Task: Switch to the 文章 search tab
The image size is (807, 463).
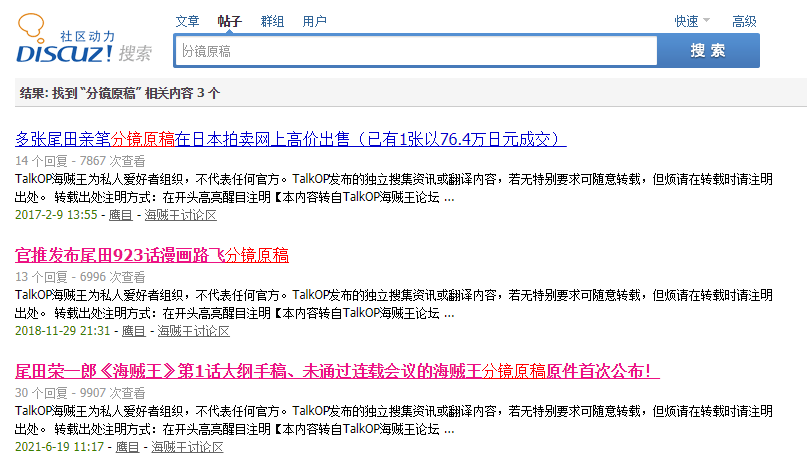Action: click(x=187, y=22)
